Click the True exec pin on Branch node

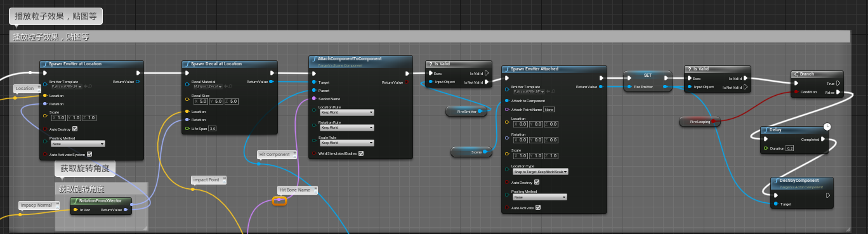coord(838,83)
